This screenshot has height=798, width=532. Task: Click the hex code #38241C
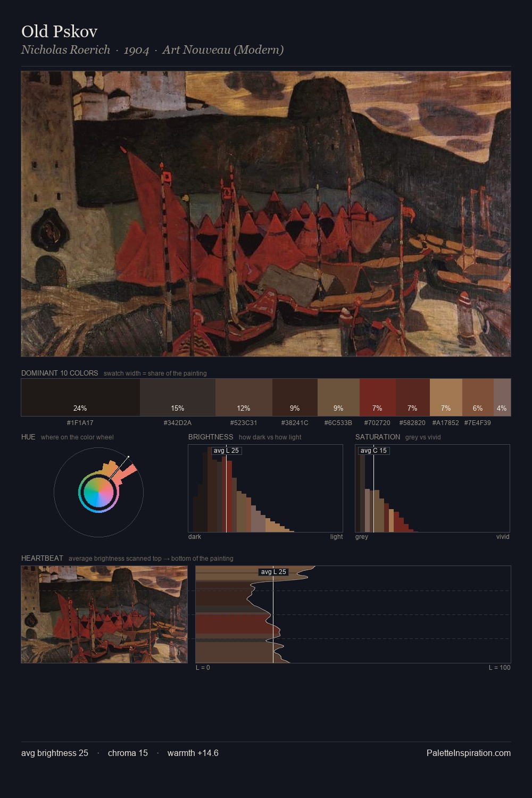(x=295, y=423)
